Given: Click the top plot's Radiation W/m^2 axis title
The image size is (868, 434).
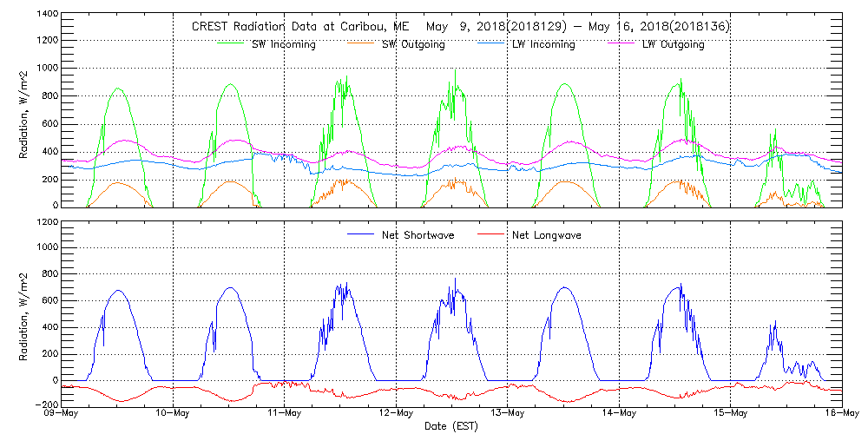Looking at the screenshot, I should [23, 111].
